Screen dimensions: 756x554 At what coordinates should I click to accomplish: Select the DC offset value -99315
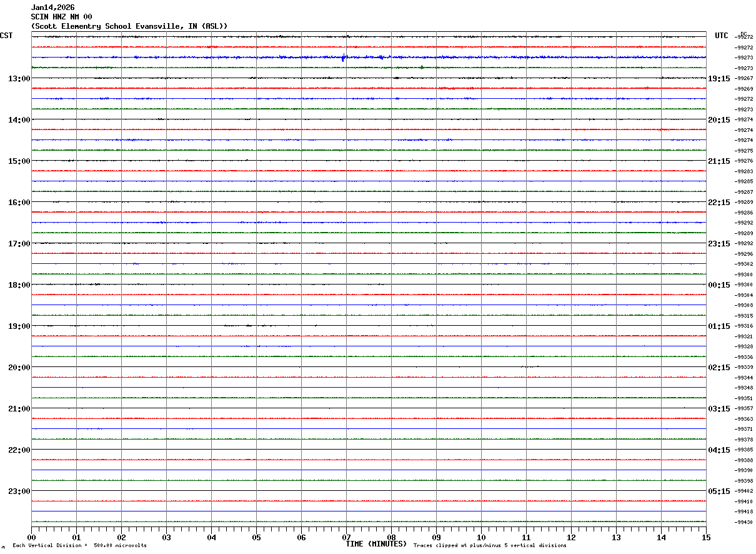(x=744, y=316)
